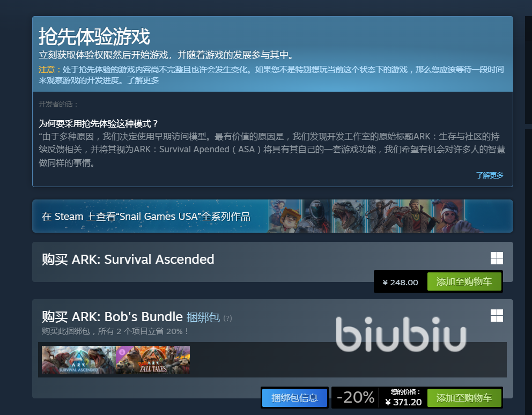
Task: Open ARK Survival Ascended bundle thumbnail
Action: [78, 360]
